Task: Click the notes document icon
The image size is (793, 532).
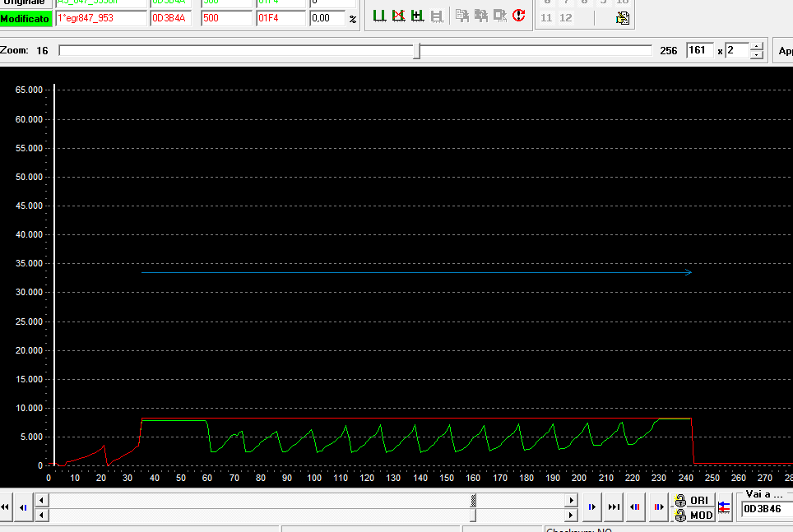Action: (623, 18)
